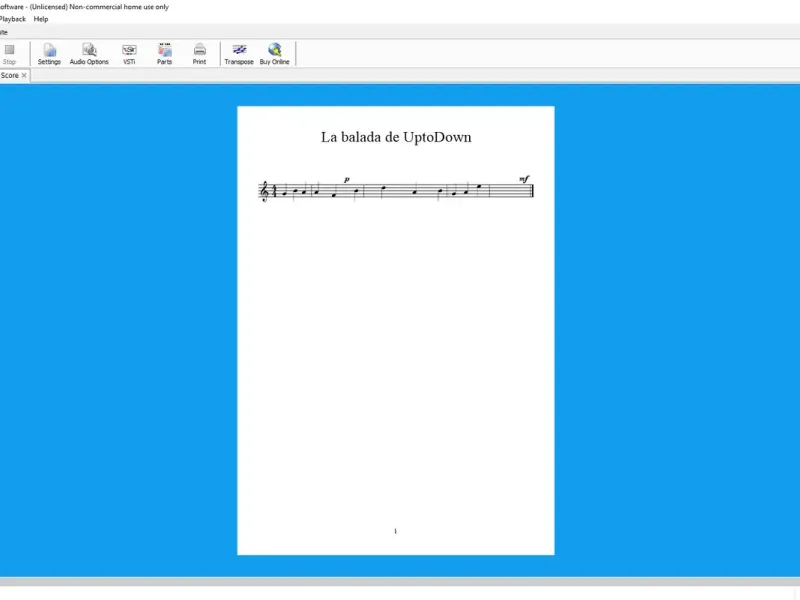Viewport: 800px width, 600px height.
Task: Select the piano 'p' dynamic marking
Action: [347, 179]
